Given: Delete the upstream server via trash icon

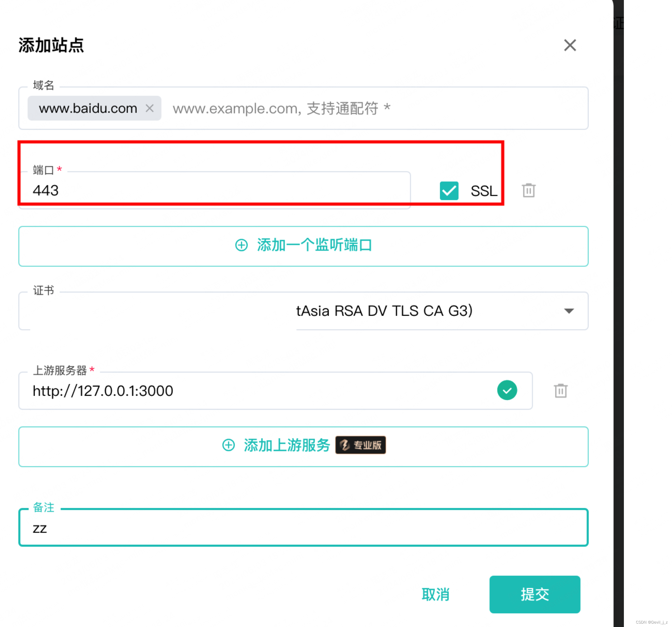Looking at the screenshot, I should point(560,391).
